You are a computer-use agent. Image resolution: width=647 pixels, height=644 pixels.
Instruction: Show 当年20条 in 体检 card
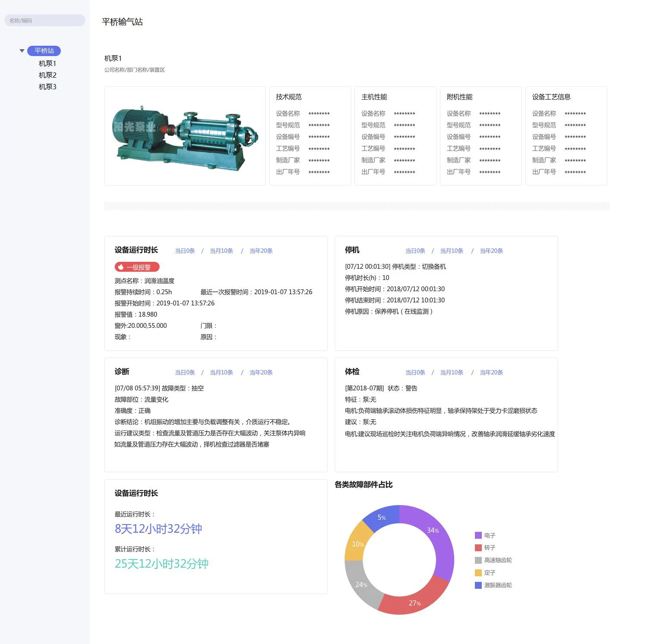(x=491, y=372)
